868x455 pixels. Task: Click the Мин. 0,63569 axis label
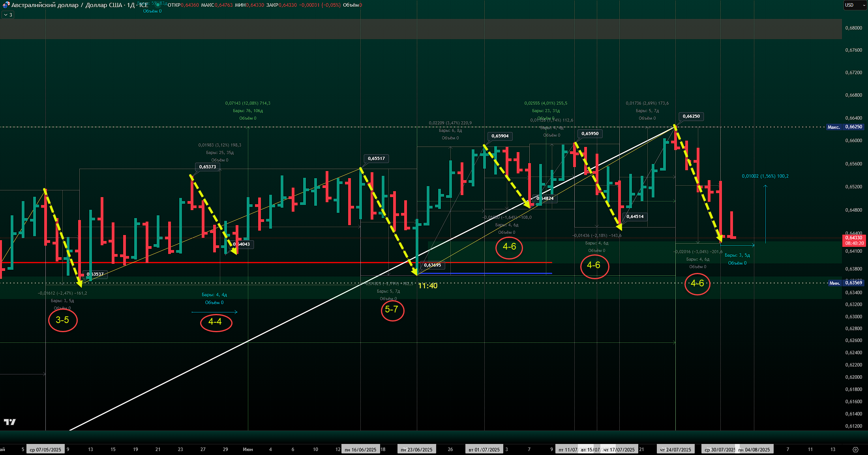tap(846, 283)
